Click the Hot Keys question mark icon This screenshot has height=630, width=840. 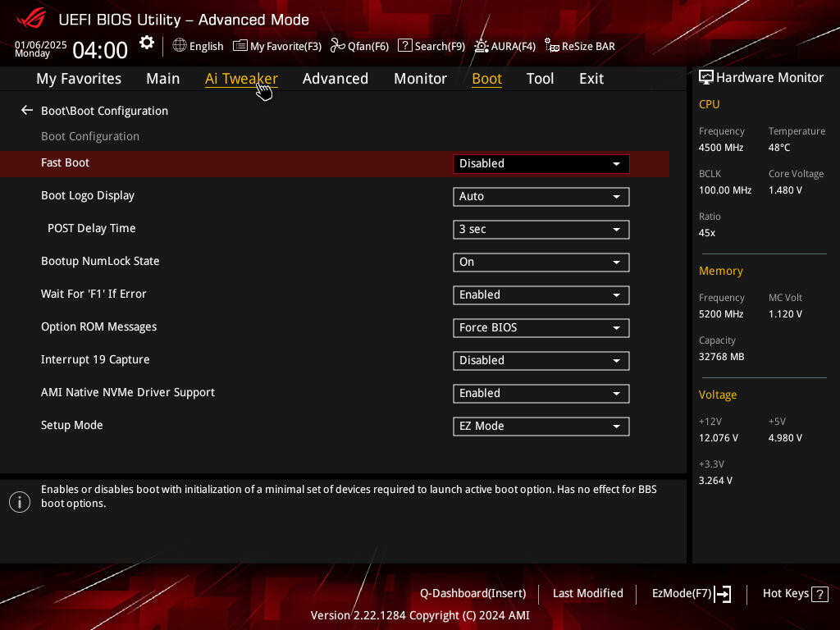tap(819, 594)
